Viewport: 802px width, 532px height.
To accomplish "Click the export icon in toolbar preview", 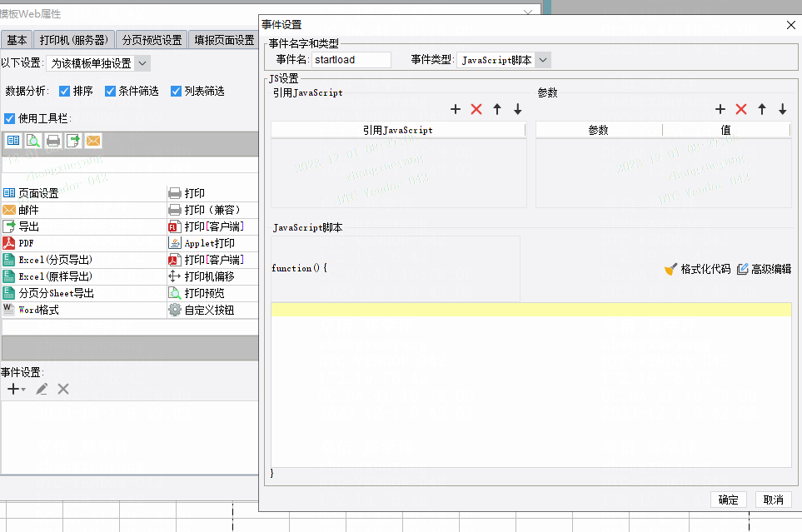I will coord(73,141).
